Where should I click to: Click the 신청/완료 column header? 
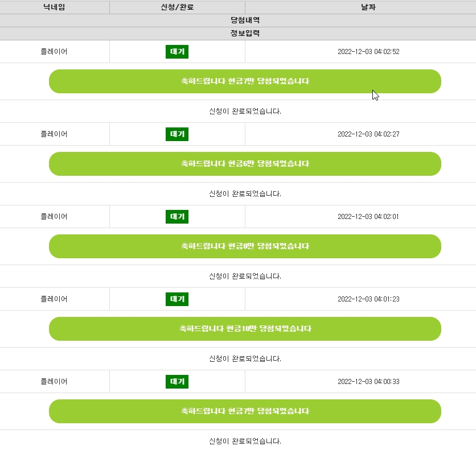coord(177,7)
